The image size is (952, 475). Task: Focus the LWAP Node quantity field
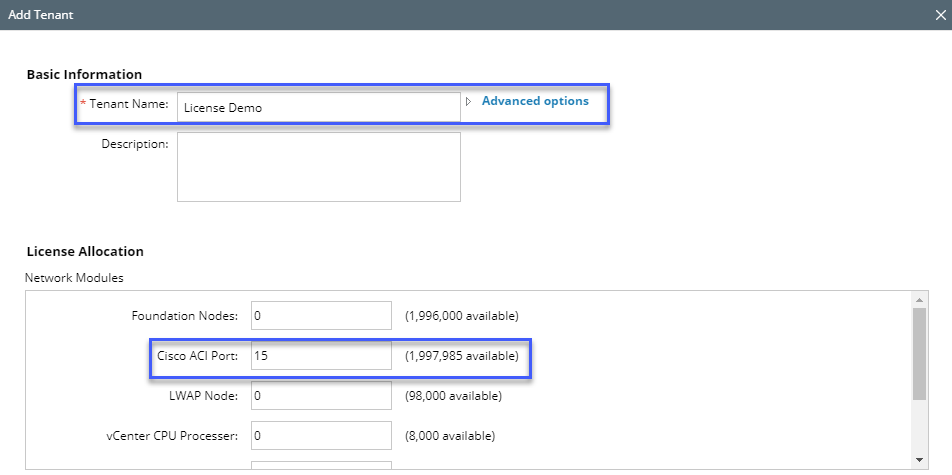tap(321, 396)
